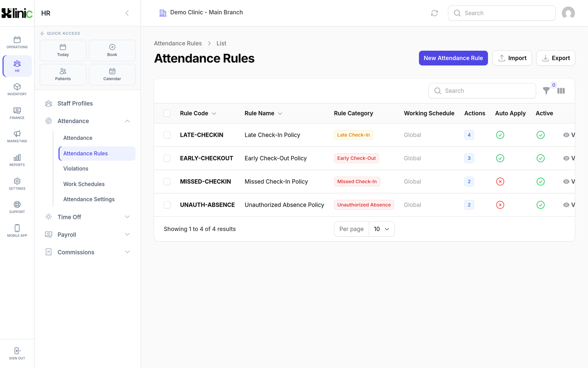The width and height of the screenshot is (588, 368).
Task: Open Attendance Settings submenu item
Action: (x=97, y=199)
